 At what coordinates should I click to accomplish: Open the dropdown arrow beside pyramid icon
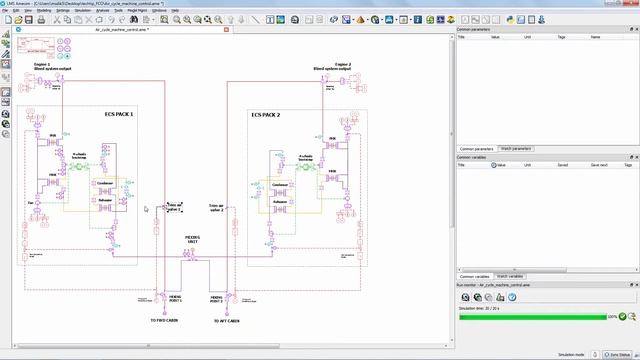tap(367, 20)
